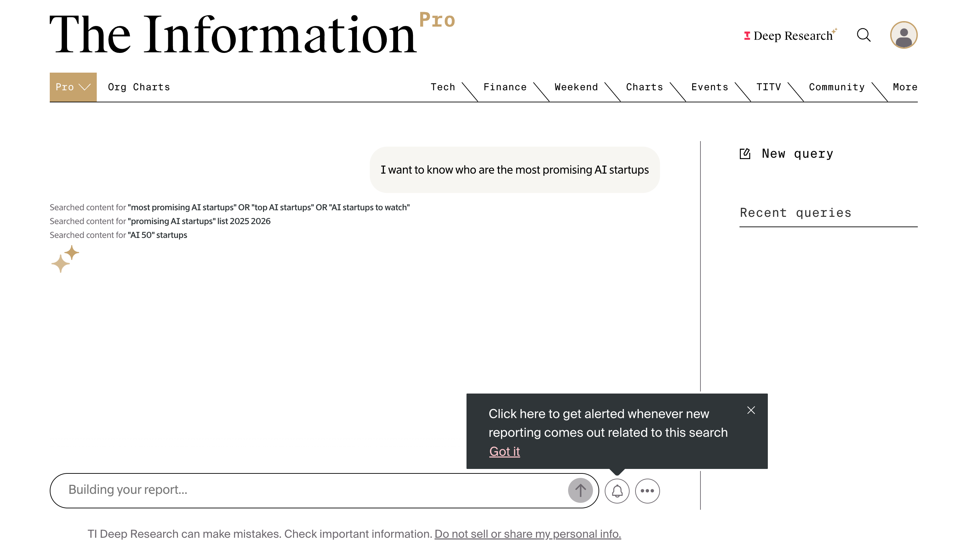Open the Finance section
This screenshot has width=980, height=554.
click(x=505, y=87)
